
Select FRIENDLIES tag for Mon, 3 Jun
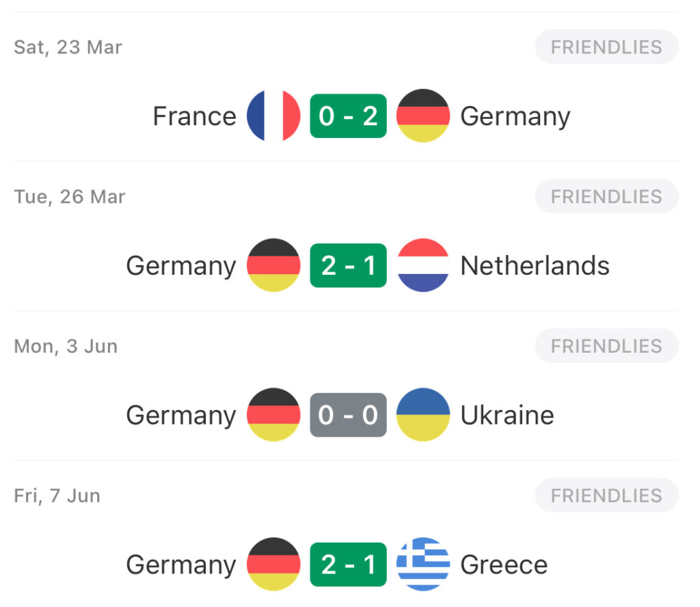pos(607,346)
